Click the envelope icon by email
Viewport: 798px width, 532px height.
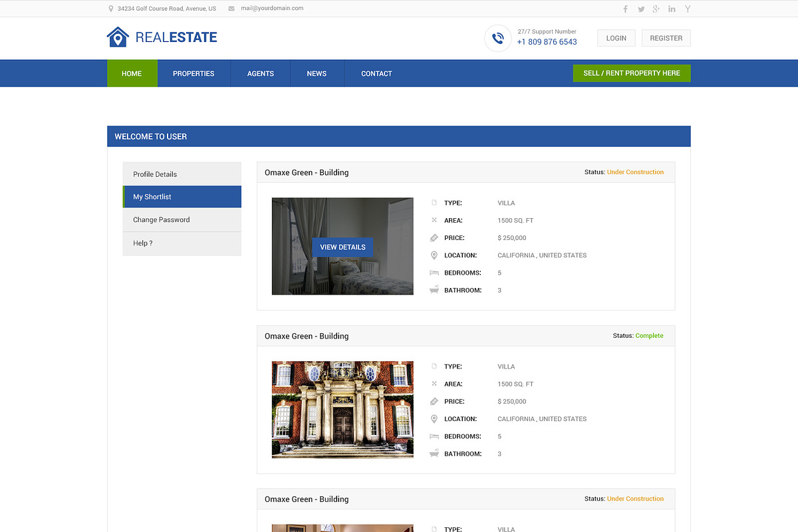click(x=231, y=9)
